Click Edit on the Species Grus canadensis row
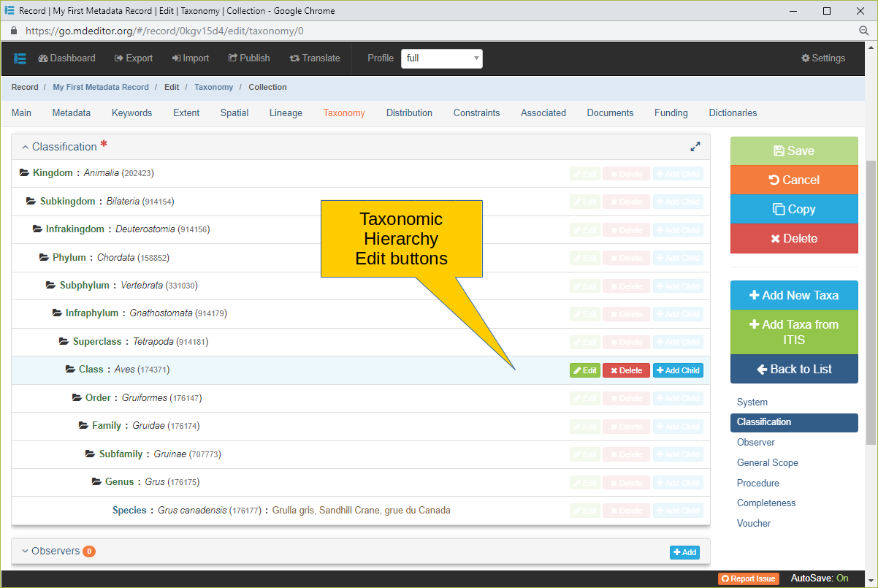 click(585, 511)
